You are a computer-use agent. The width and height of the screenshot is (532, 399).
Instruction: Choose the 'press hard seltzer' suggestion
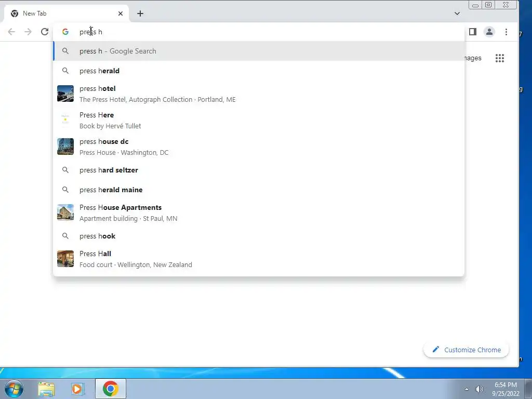259,170
